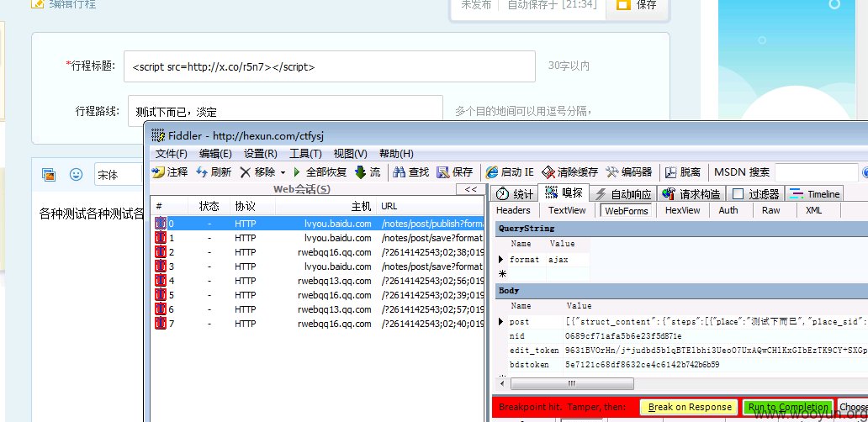Click the new-row asterisk in QueryString grid
The height and width of the screenshot is (422, 868).
503,274
